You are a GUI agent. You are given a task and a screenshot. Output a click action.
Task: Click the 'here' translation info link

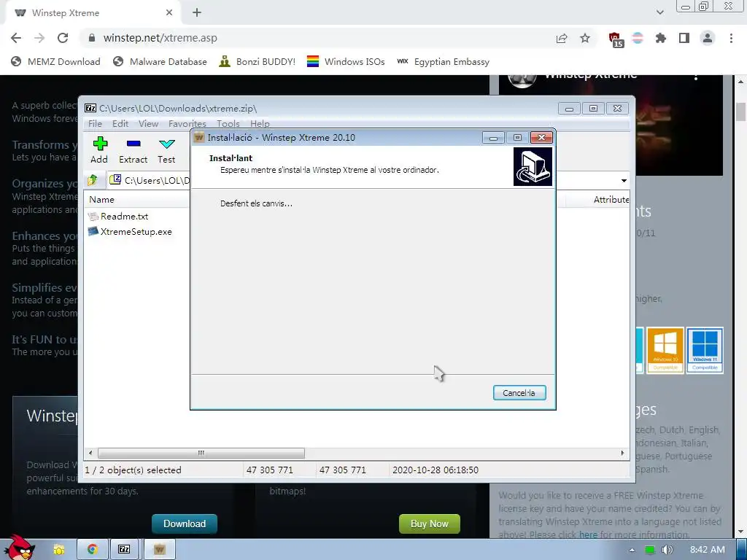[x=588, y=534]
